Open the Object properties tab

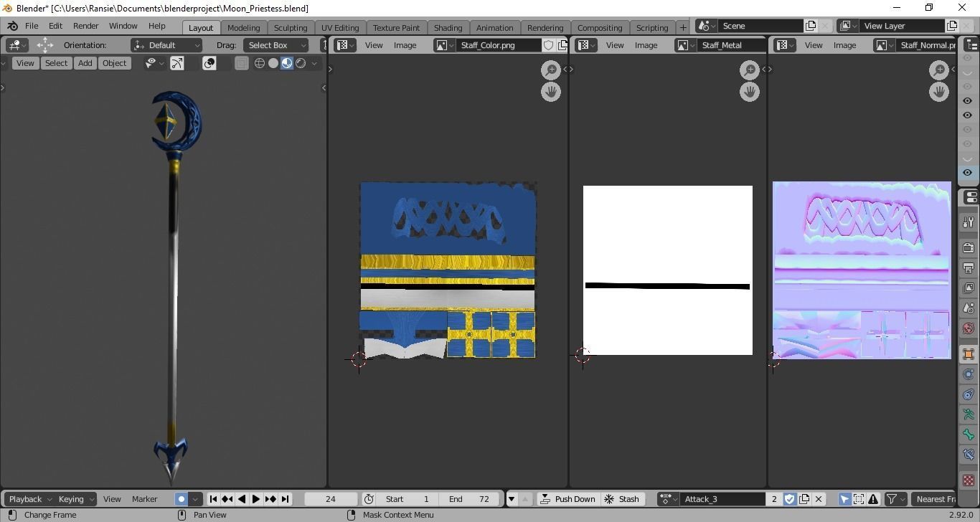click(969, 354)
